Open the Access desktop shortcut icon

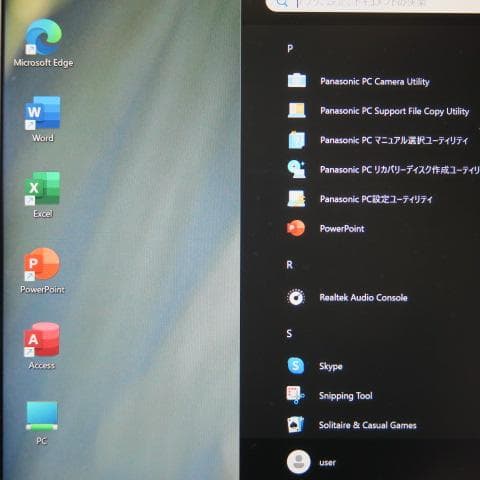(x=42, y=339)
